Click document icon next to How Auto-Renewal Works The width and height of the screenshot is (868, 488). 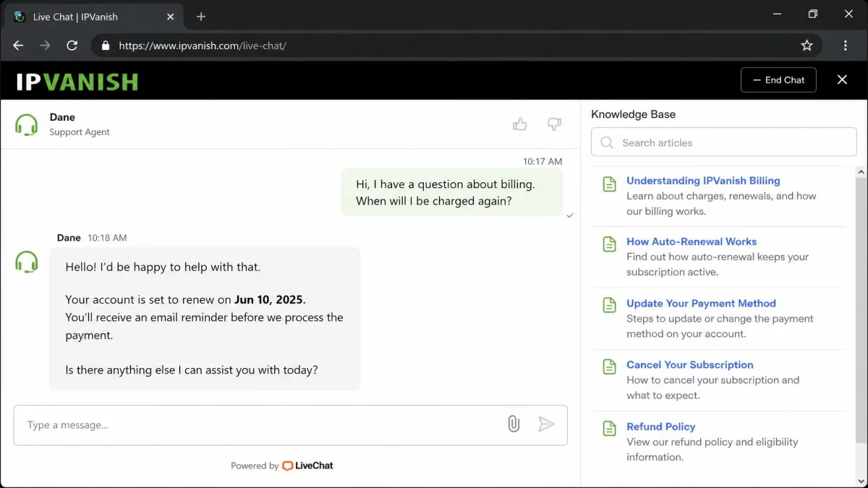[x=610, y=244]
